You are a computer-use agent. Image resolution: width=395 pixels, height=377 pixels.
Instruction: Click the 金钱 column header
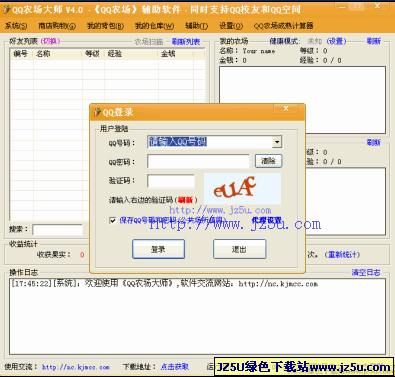[176, 54]
